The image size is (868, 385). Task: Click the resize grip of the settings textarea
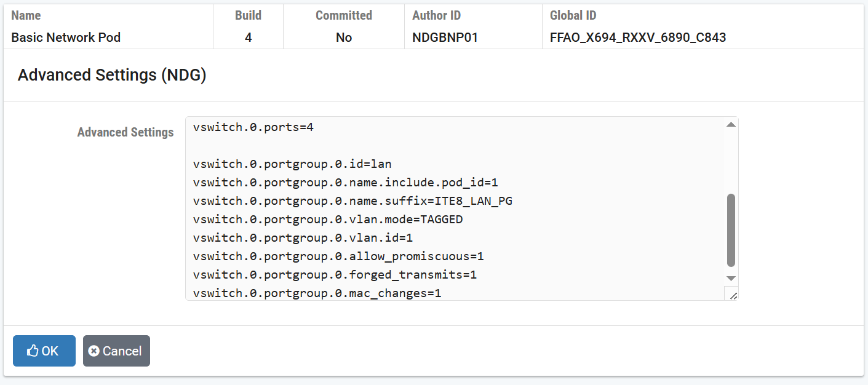(734, 296)
